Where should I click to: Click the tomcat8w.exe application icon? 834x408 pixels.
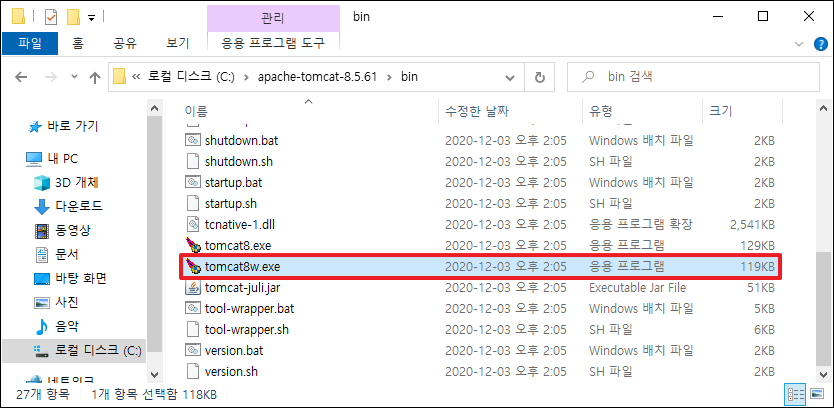[x=192, y=267]
